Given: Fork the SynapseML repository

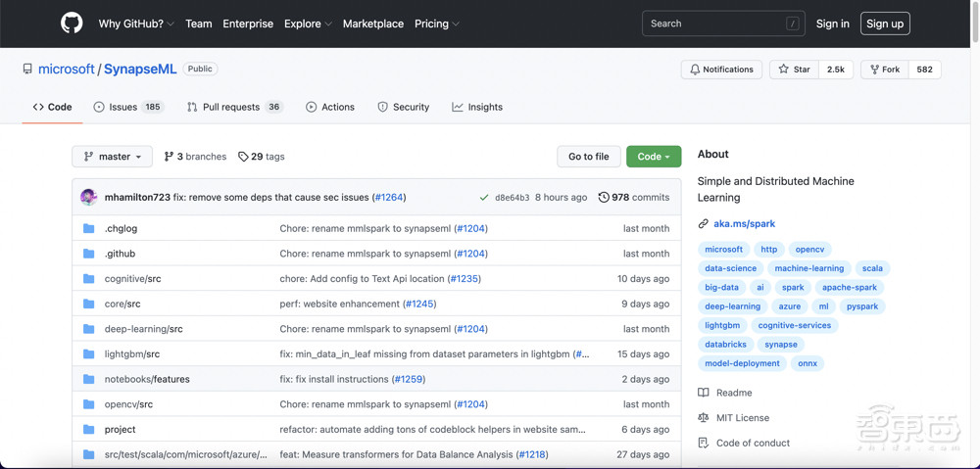Looking at the screenshot, I should tap(884, 70).
